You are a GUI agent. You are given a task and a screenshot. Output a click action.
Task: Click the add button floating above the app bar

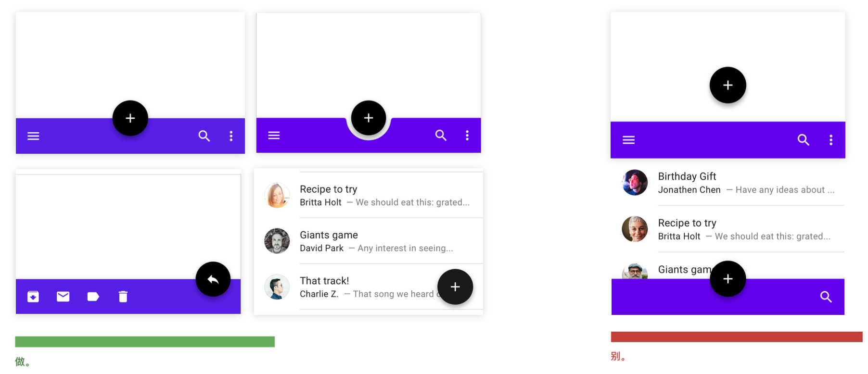tap(728, 85)
